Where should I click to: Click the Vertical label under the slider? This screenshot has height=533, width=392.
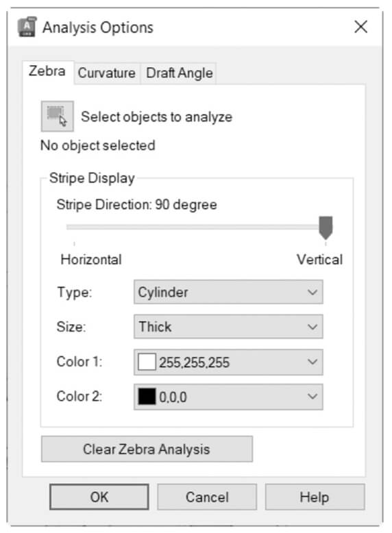[319, 260]
